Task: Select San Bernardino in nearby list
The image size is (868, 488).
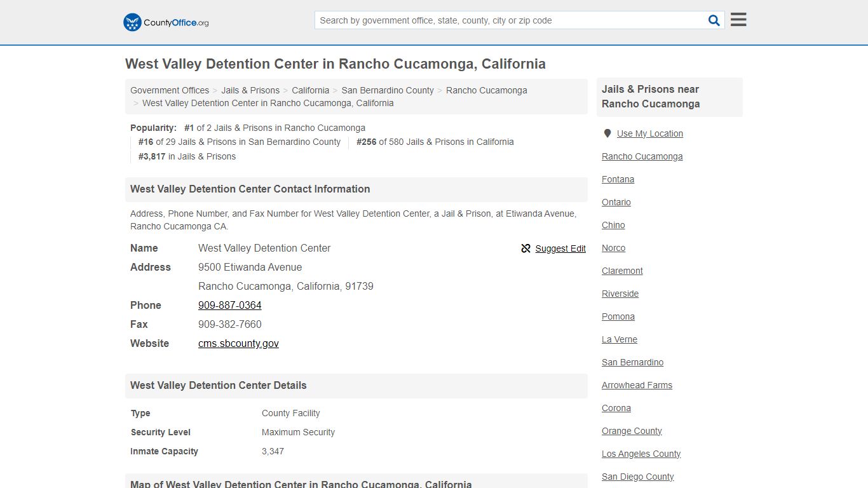Action: tap(633, 362)
